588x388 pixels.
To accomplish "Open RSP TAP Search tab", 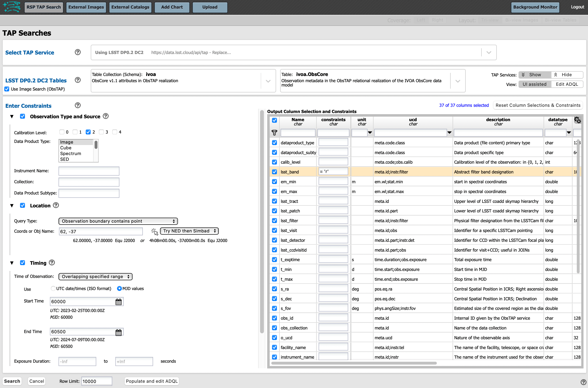I will pos(44,7).
